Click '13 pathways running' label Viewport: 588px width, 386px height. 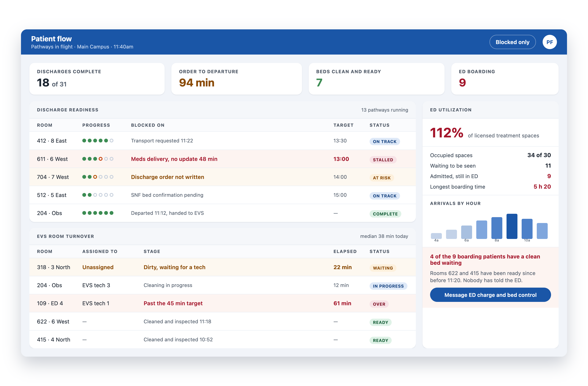[x=385, y=110]
